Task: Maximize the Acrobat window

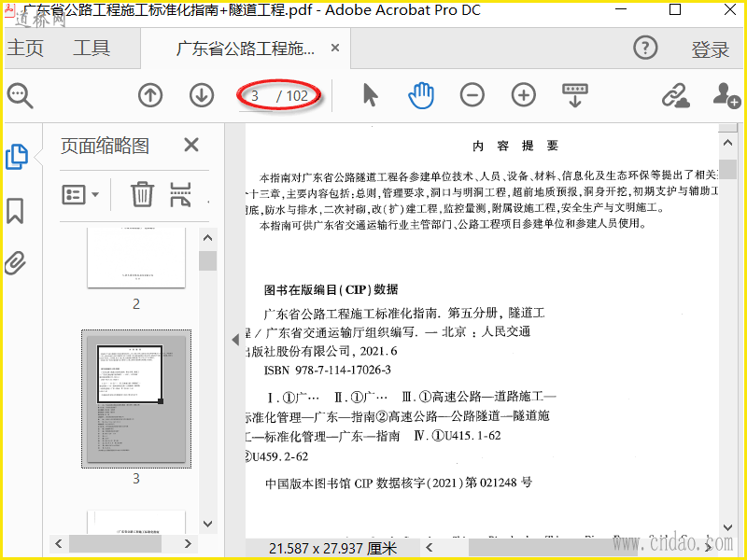Action: [x=675, y=9]
